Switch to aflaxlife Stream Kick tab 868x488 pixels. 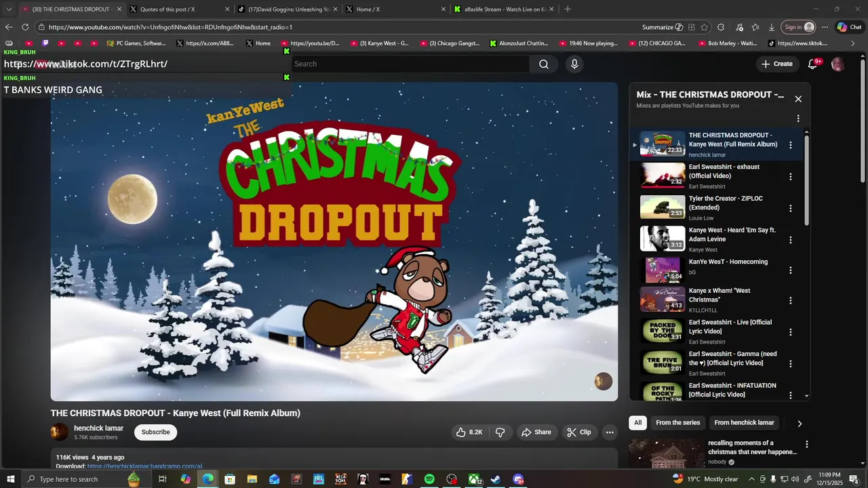pos(504,9)
